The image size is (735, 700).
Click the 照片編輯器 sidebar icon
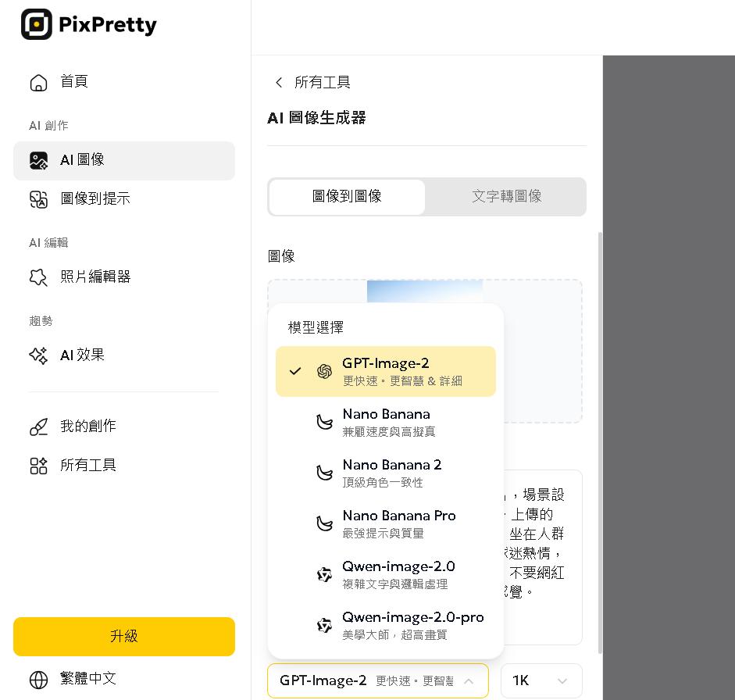point(38,277)
